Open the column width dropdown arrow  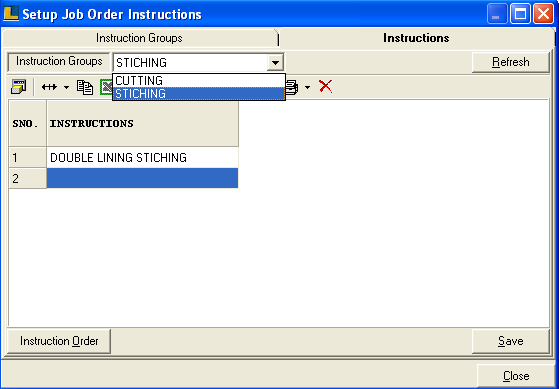click(x=66, y=87)
